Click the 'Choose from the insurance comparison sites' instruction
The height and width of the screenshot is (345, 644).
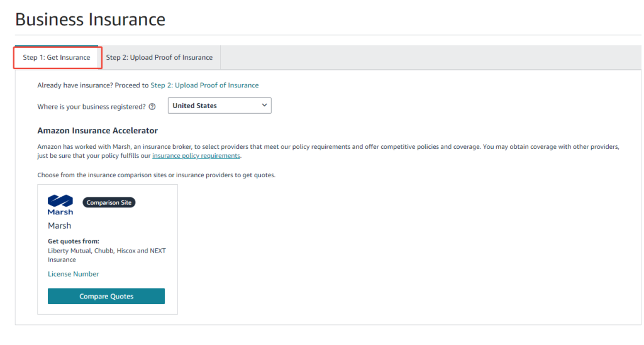pyautogui.click(x=156, y=175)
